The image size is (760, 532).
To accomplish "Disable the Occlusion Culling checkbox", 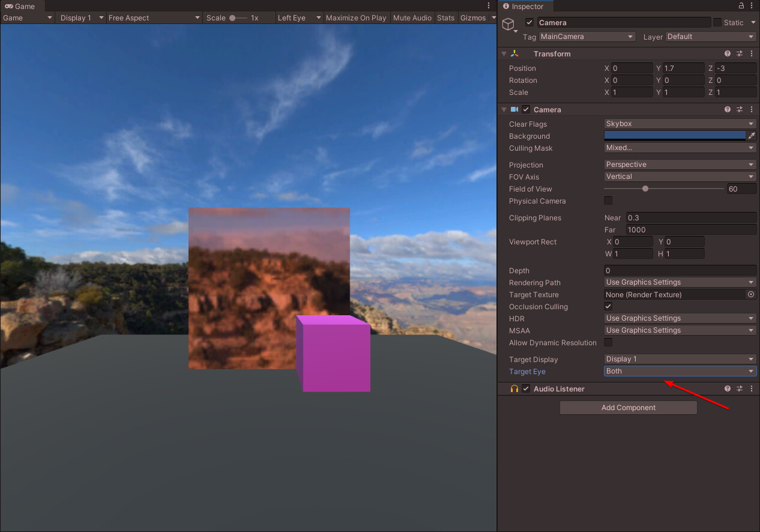I will coord(608,306).
